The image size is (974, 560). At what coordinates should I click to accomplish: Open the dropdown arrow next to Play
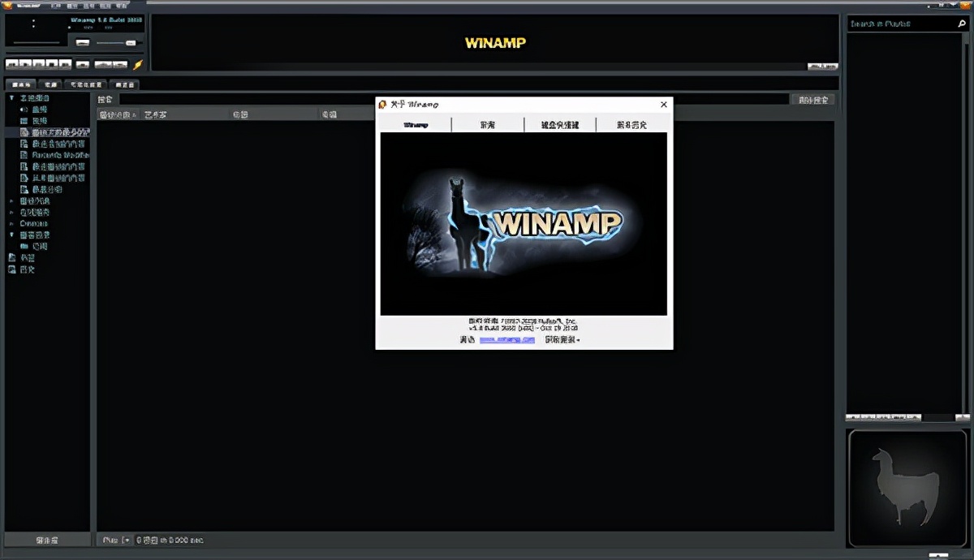(127, 540)
